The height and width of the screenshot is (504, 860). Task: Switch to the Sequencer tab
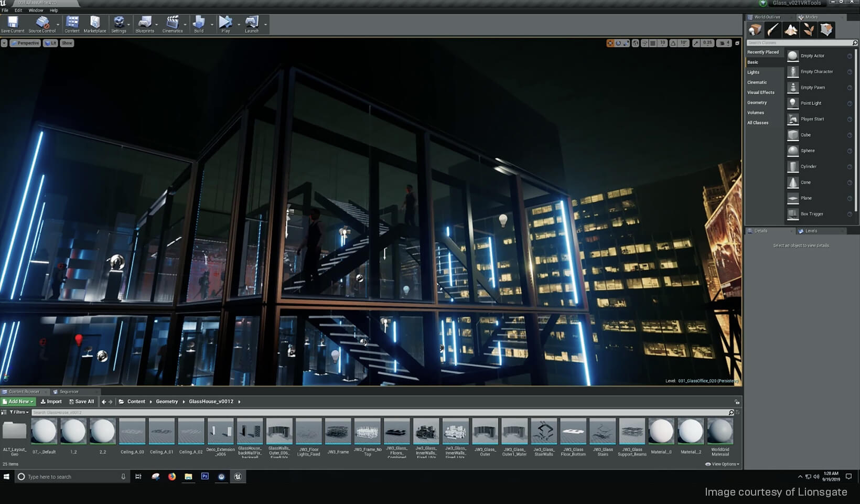click(69, 391)
